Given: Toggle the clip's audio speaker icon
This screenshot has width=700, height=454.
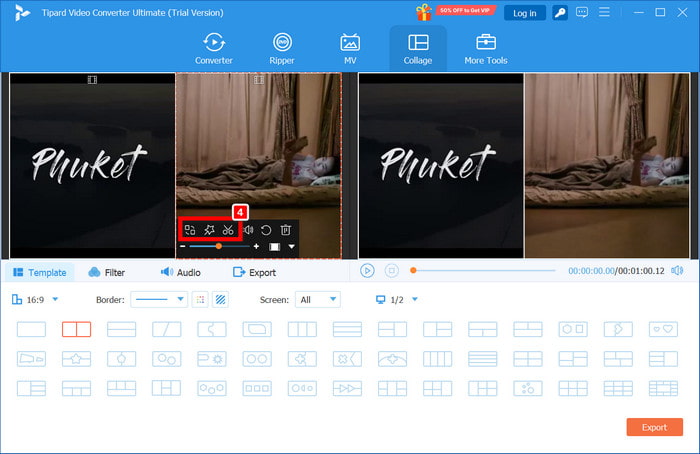Looking at the screenshot, I should (x=249, y=230).
